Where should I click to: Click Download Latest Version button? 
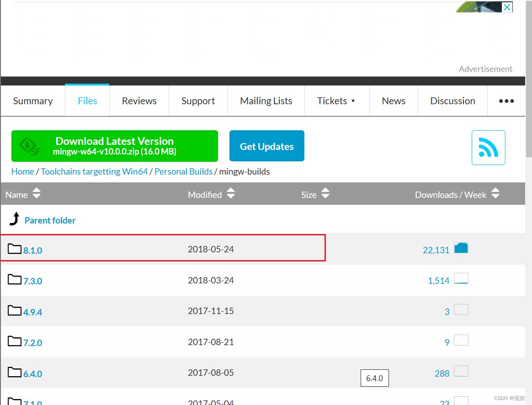pyautogui.click(x=115, y=146)
